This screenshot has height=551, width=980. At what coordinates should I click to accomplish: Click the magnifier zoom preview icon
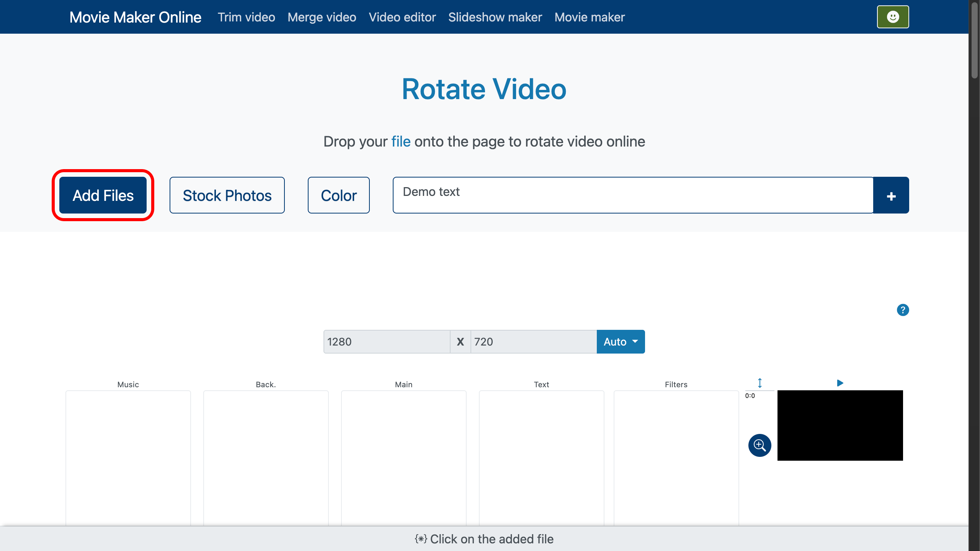tap(759, 445)
